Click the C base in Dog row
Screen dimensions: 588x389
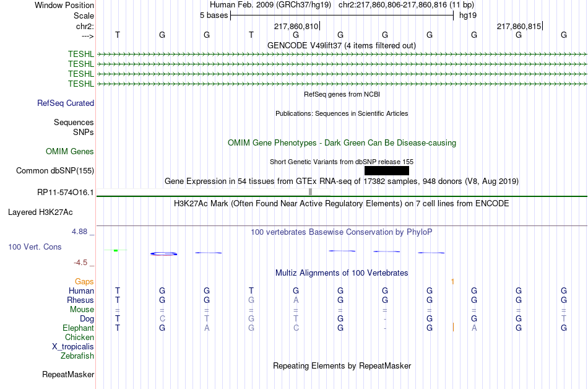tap(162, 319)
